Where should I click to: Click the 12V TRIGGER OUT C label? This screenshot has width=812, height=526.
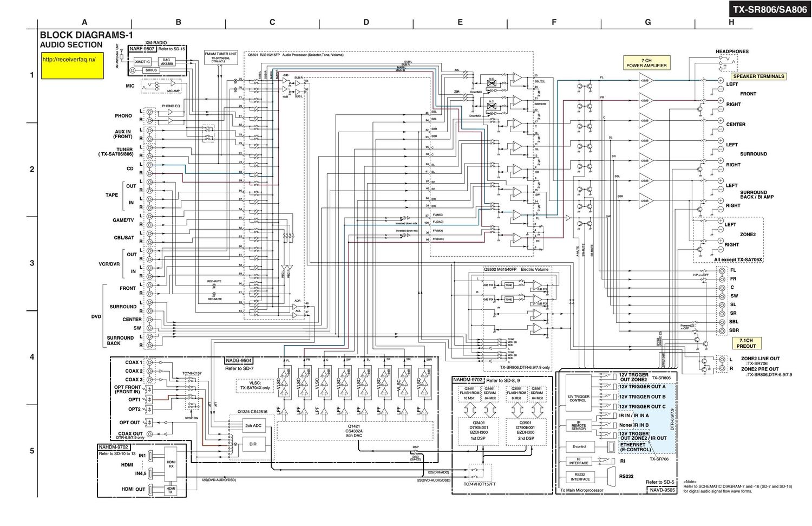pyautogui.click(x=643, y=406)
